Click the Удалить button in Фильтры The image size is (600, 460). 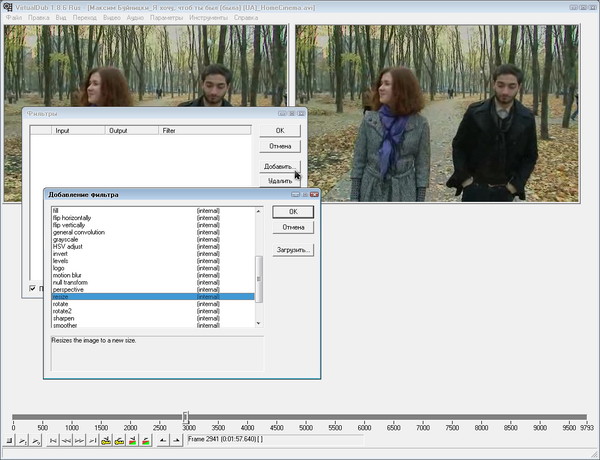click(x=280, y=181)
